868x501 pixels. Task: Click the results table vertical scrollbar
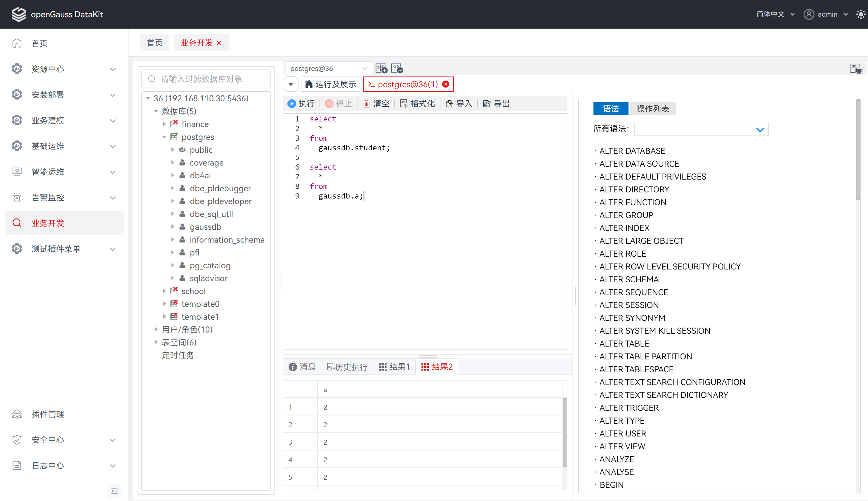point(565,432)
